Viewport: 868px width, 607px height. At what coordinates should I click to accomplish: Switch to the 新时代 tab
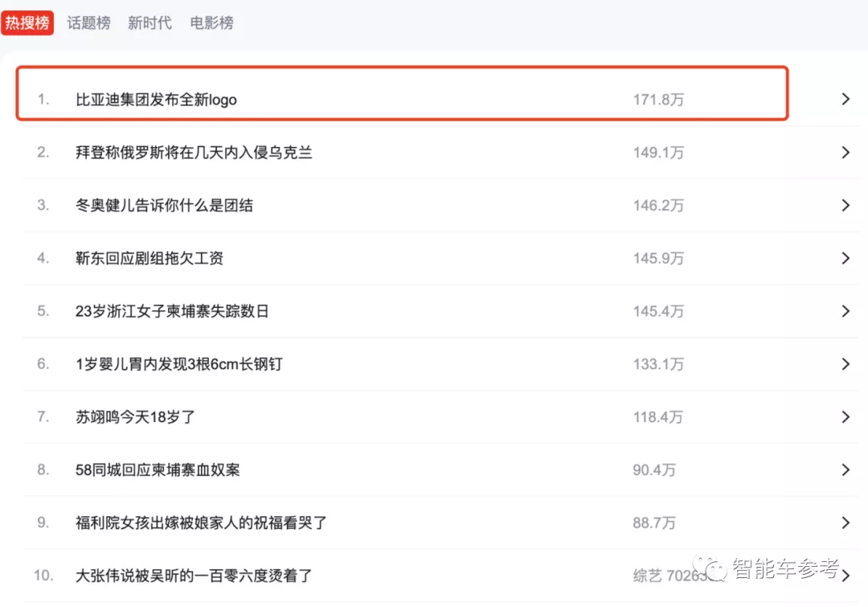click(149, 23)
